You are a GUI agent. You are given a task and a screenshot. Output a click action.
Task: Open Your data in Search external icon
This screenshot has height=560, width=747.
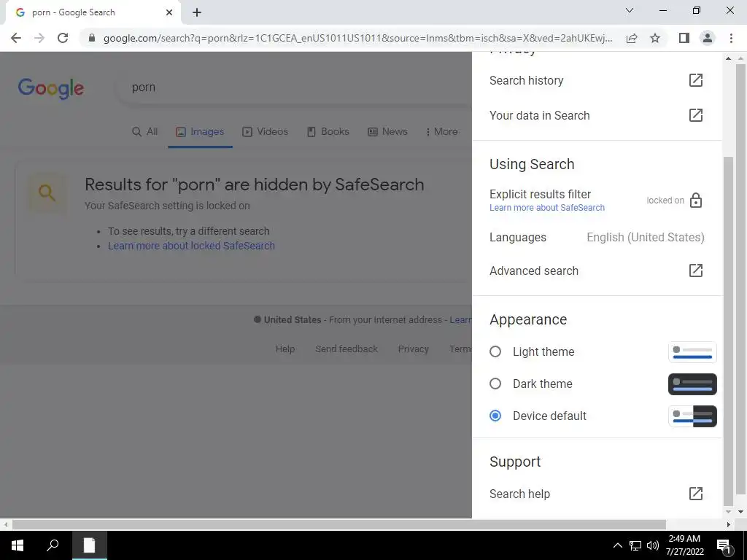click(x=695, y=114)
